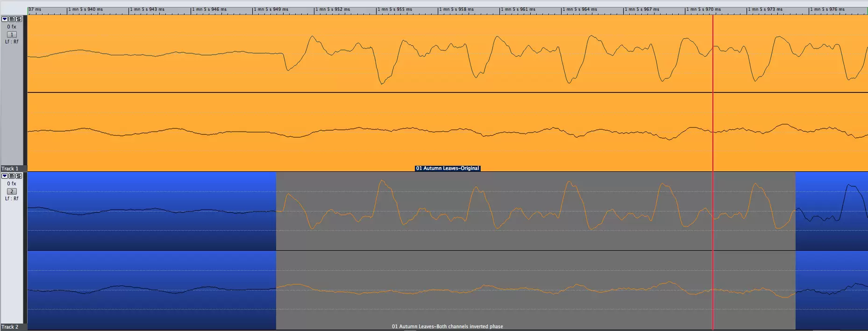The image size is (868, 331).
Task: Click the ruler at 1 mn 5 s 940 ms
Action: click(x=85, y=10)
